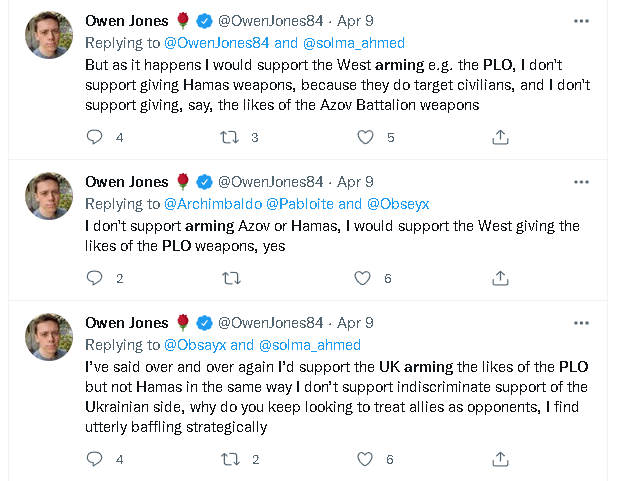Reply to the third tweet with 4 replies

click(x=95, y=459)
